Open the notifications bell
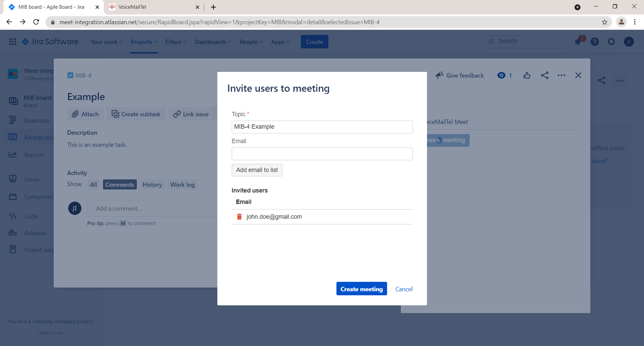 pyautogui.click(x=578, y=42)
